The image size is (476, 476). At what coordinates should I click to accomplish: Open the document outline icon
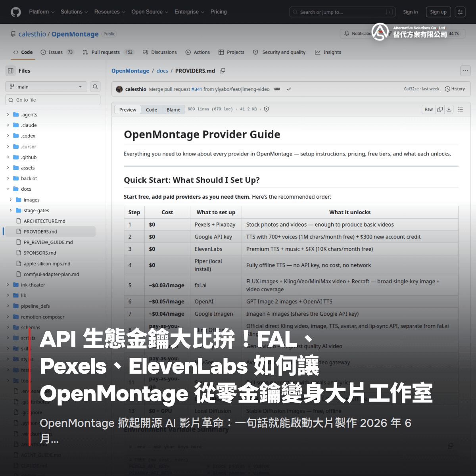pos(461,109)
